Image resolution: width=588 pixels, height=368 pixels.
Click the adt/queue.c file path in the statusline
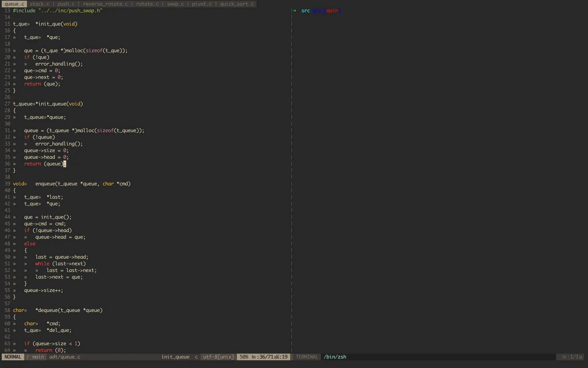pyautogui.click(x=65, y=357)
